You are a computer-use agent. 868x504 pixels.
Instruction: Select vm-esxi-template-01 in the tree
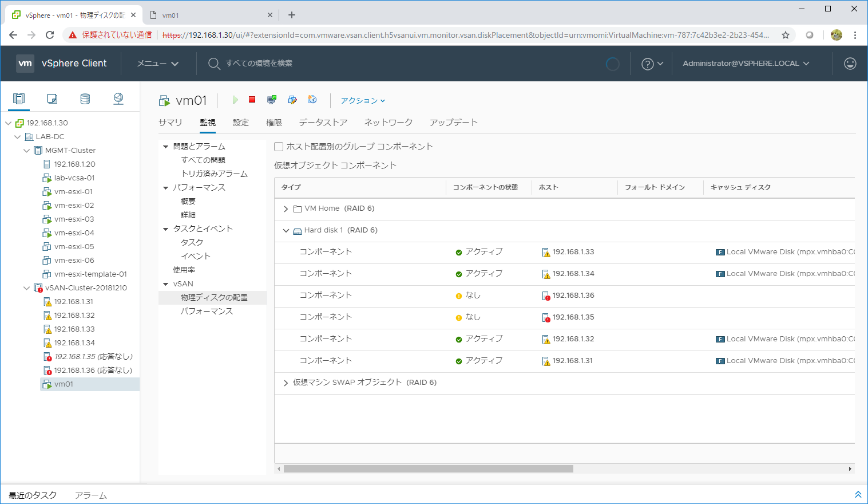[x=90, y=274]
